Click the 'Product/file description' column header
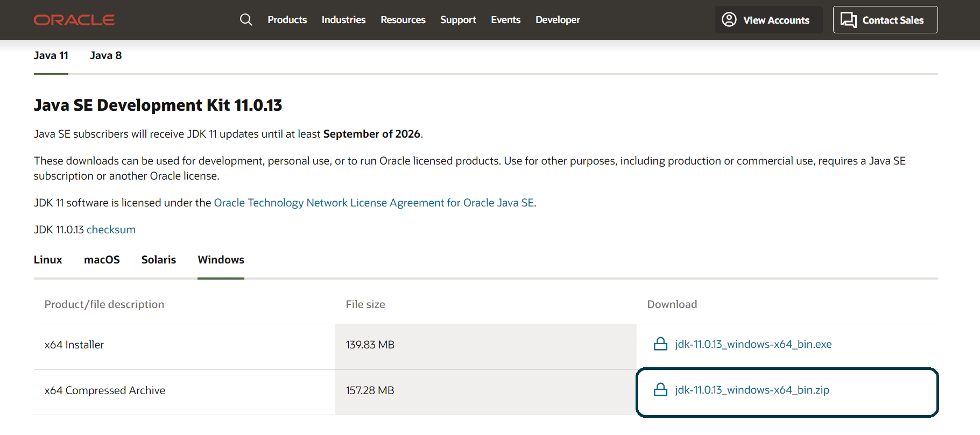 104,304
